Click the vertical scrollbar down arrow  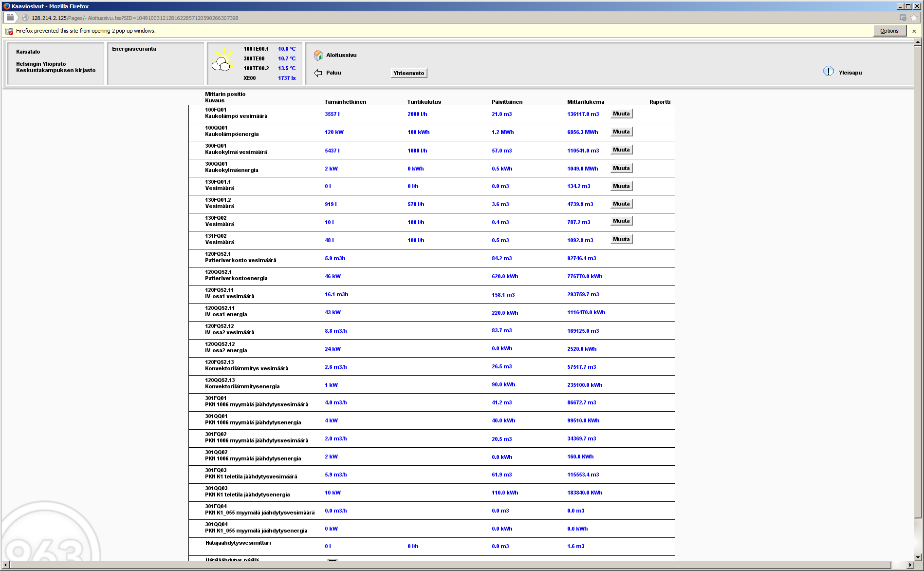tap(918, 557)
